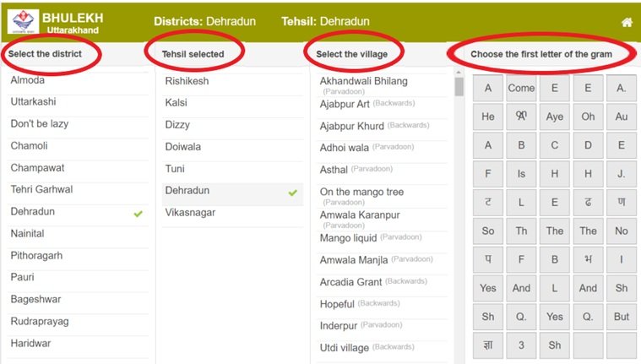Click the village list scrollbar
Image resolution: width=641 pixels, height=364 pixels.
pos(459,87)
